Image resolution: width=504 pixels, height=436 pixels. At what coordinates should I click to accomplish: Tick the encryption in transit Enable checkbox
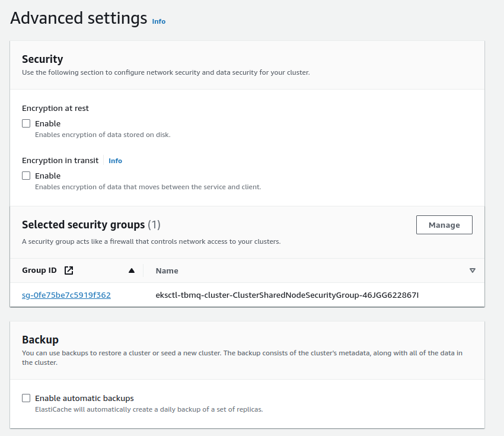click(26, 176)
